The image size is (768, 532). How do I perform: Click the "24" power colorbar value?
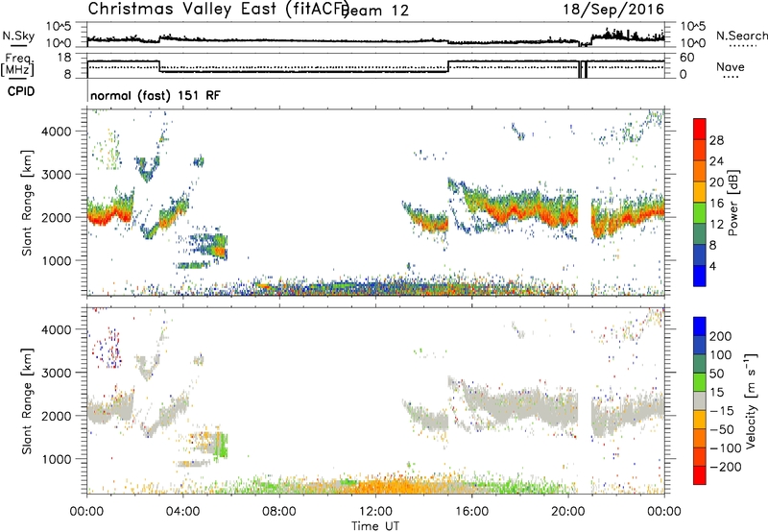[716, 161]
